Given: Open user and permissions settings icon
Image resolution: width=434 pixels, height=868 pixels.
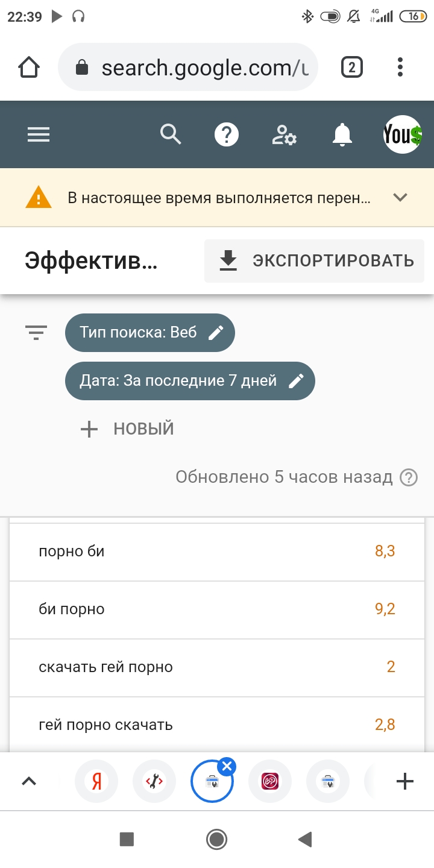Looking at the screenshot, I should [x=284, y=135].
